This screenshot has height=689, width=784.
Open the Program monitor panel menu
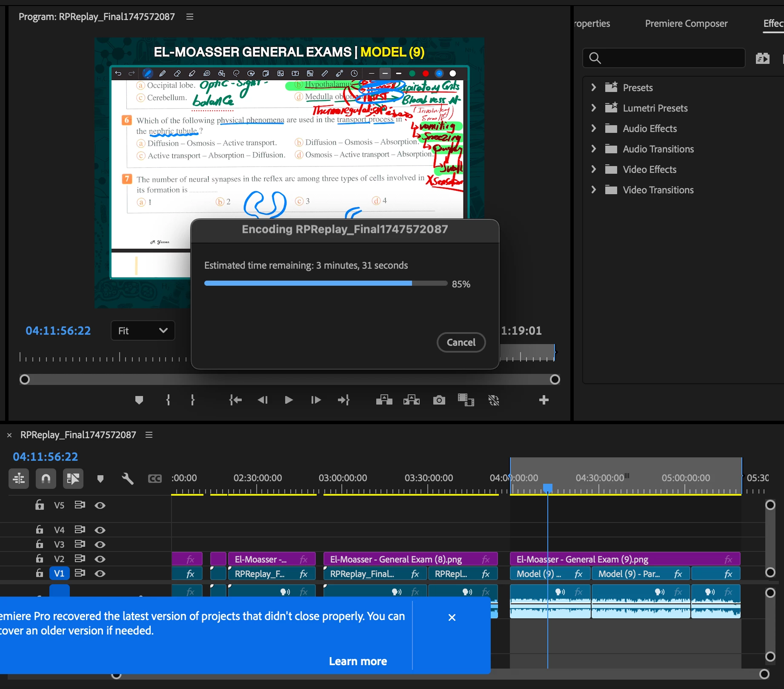coord(190,17)
